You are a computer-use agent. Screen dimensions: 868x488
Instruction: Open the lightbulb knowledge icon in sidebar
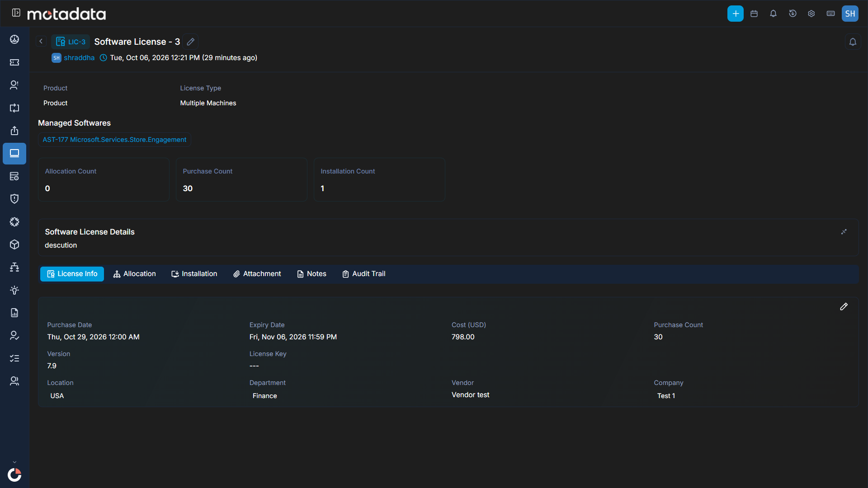14,290
